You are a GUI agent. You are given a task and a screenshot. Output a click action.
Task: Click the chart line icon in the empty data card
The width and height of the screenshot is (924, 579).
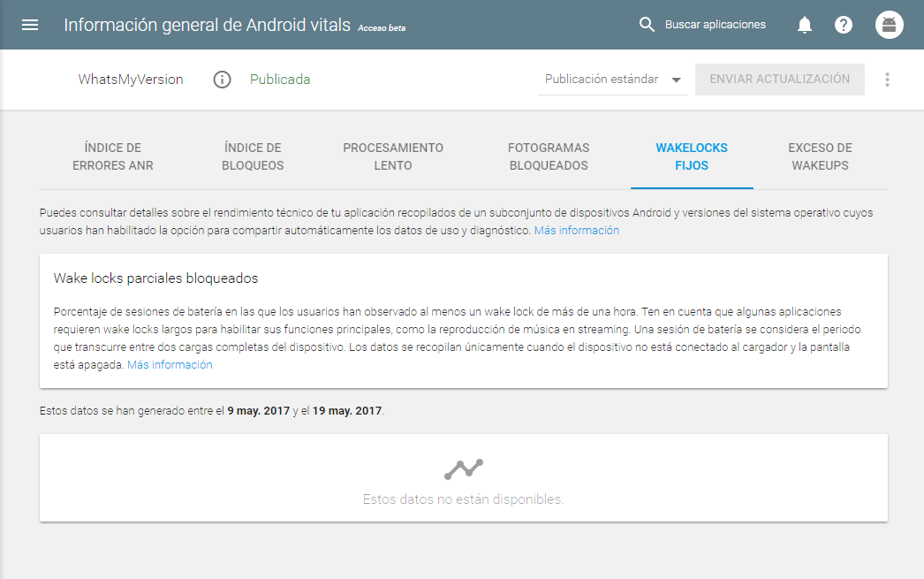pyautogui.click(x=464, y=469)
